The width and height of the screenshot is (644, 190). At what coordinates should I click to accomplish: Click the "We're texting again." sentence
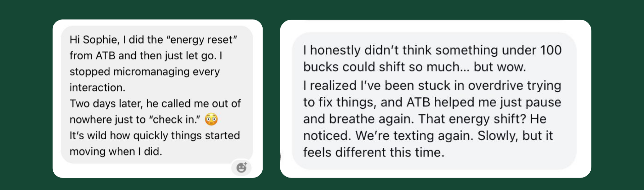coord(415,136)
